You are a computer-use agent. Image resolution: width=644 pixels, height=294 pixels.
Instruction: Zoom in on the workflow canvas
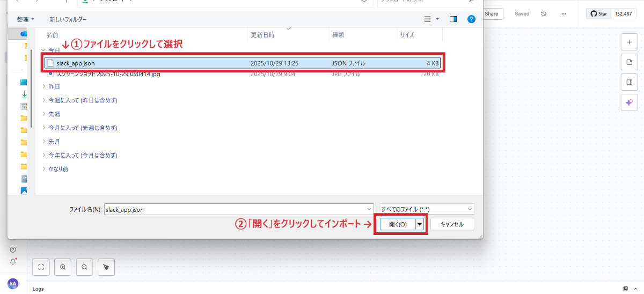63,267
